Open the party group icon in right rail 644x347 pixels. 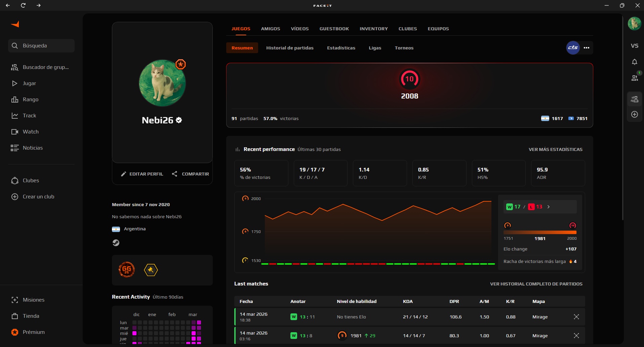635,99
